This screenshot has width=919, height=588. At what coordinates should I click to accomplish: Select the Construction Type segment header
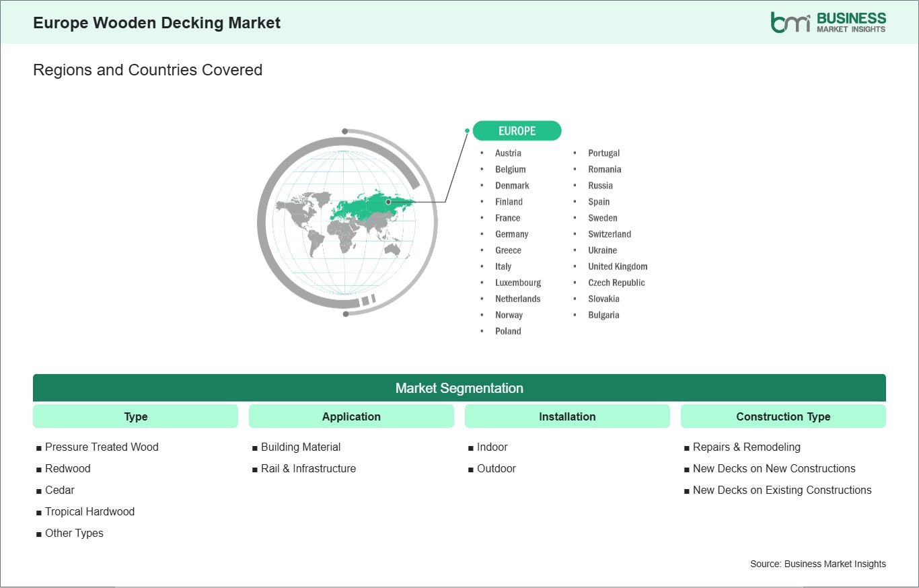point(783,416)
